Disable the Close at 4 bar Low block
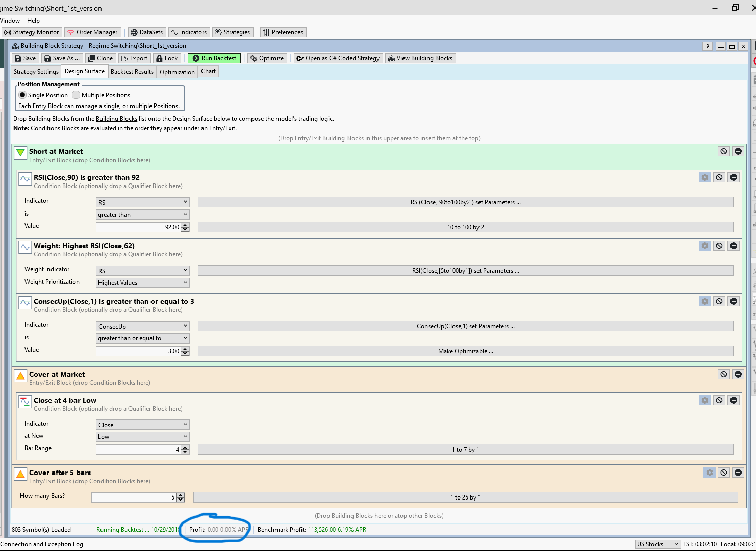Image resolution: width=756 pixels, height=551 pixels. pos(719,400)
